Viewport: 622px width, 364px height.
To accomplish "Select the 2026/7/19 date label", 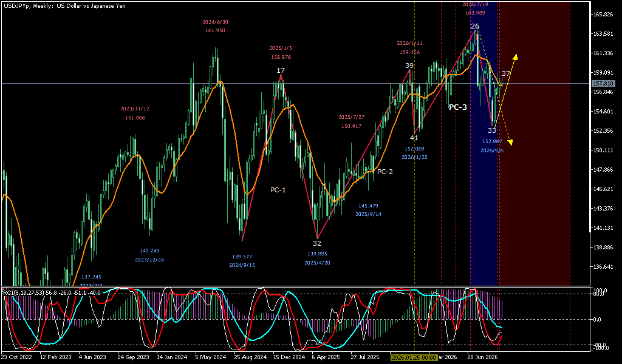I will [x=475, y=4].
